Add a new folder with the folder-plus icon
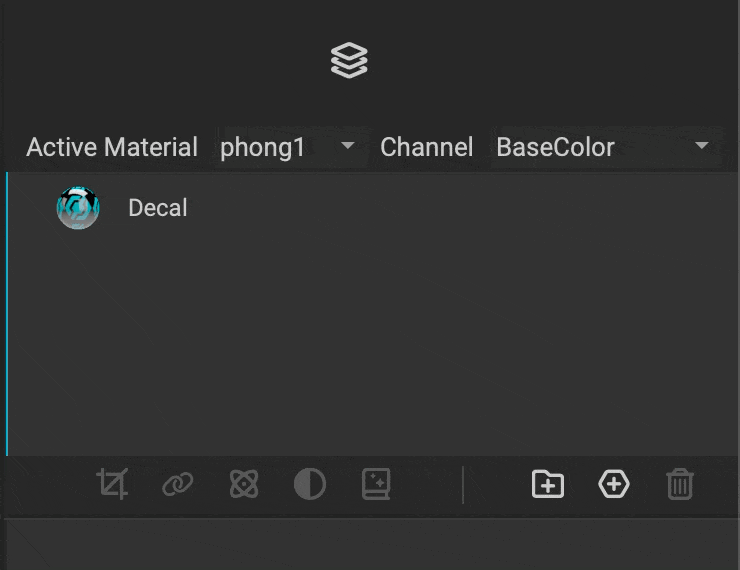Viewport: 740px width, 570px height. [548, 485]
